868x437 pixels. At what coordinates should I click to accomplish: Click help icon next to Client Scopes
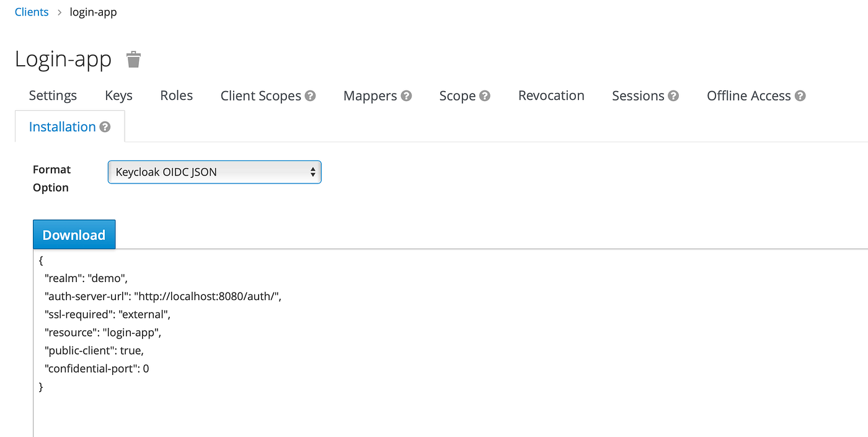click(x=311, y=96)
